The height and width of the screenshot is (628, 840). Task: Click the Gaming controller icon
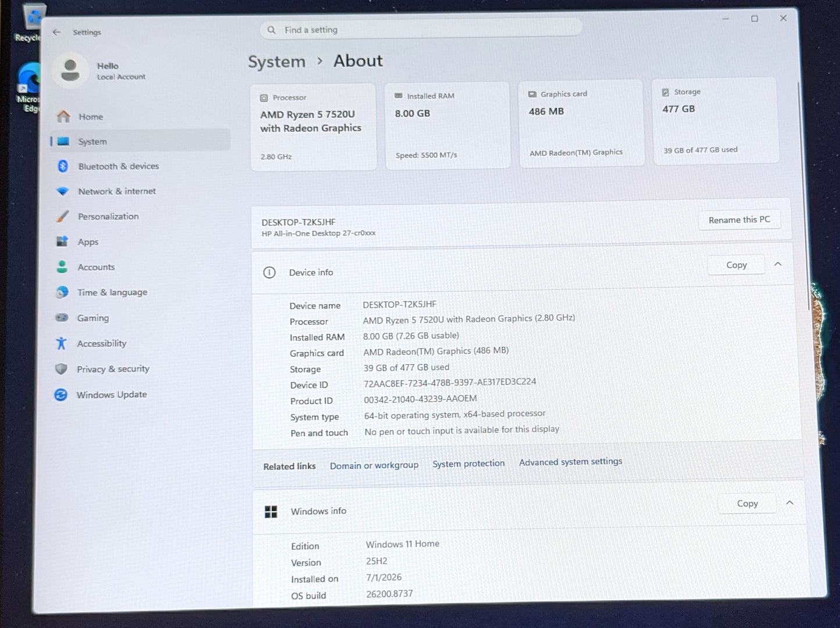coord(62,317)
